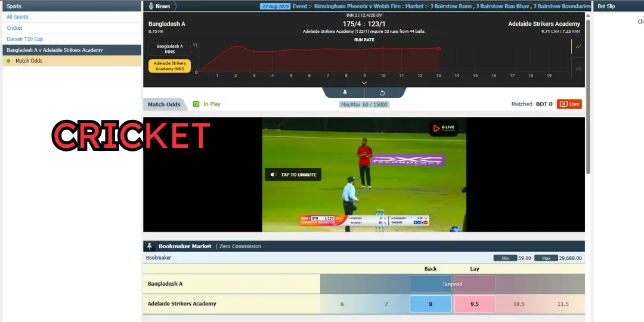The image size is (644, 322).
Task: Switch to the bar chart view icon
Action: pos(578,68)
